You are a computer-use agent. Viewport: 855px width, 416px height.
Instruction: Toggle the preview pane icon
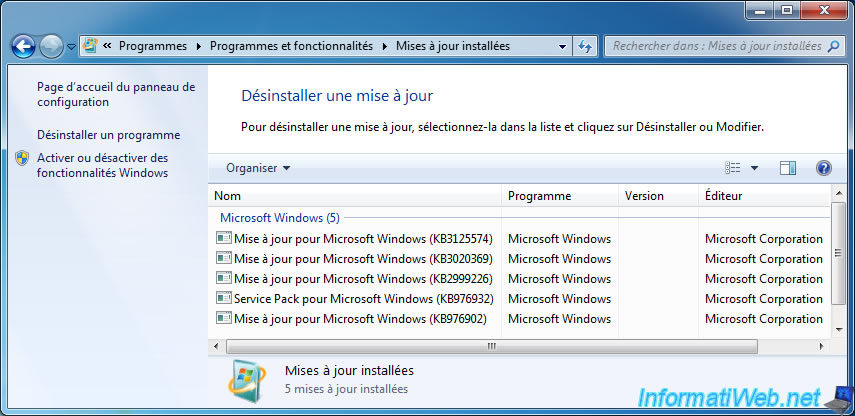click(788, 168)
